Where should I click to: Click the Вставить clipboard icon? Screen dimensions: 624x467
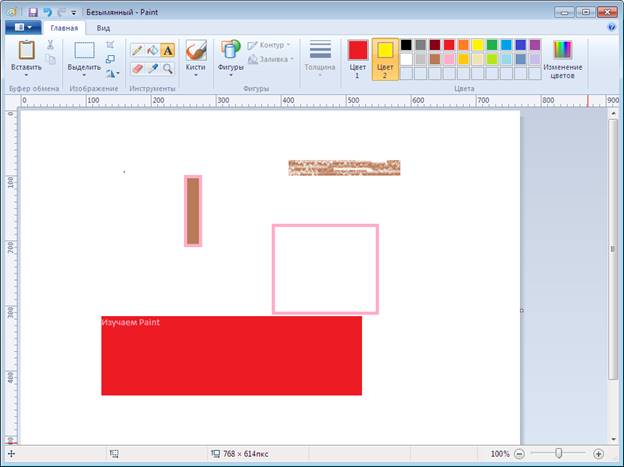click(x=27, y=50)
